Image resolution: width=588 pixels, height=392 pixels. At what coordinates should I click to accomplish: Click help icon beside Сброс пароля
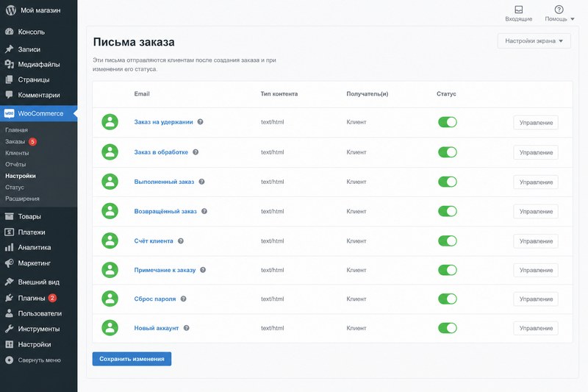(x=183, y=299)
